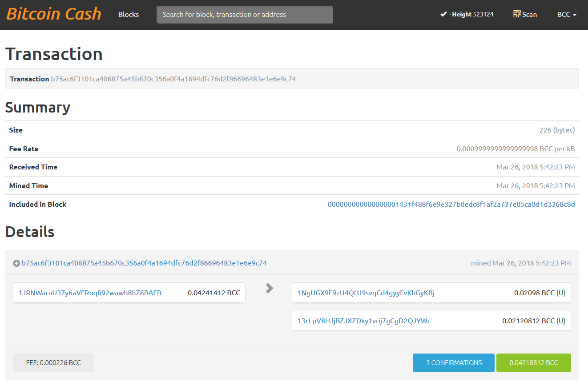
Task: Open the transaction hash link in Details
Action: click(x=144, y=263)
